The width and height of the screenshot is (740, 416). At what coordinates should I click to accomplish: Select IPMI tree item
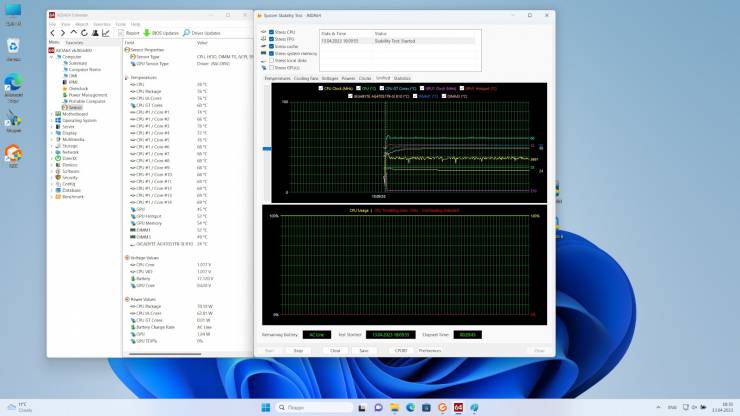[x=73, y=82]
